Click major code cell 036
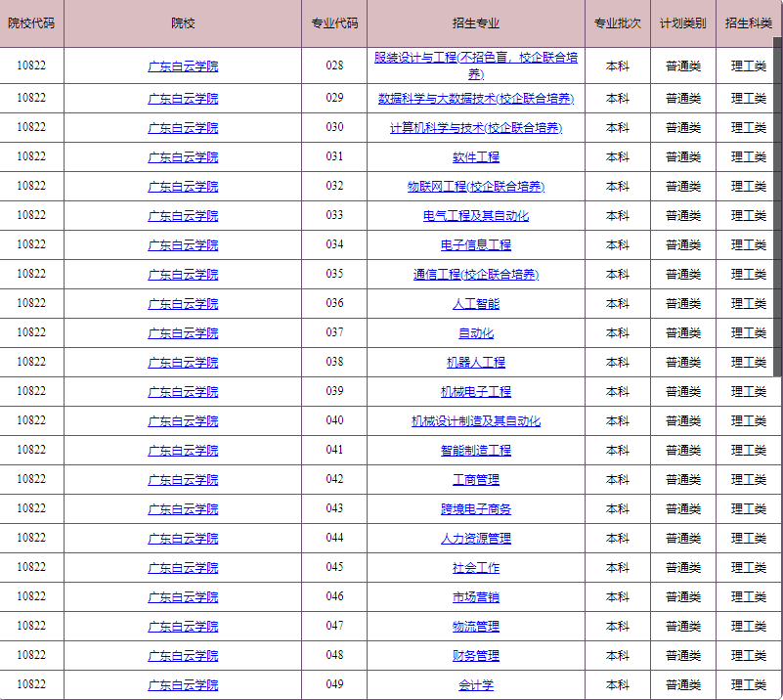Screen dimensions: 783x700 coord(334,303)
